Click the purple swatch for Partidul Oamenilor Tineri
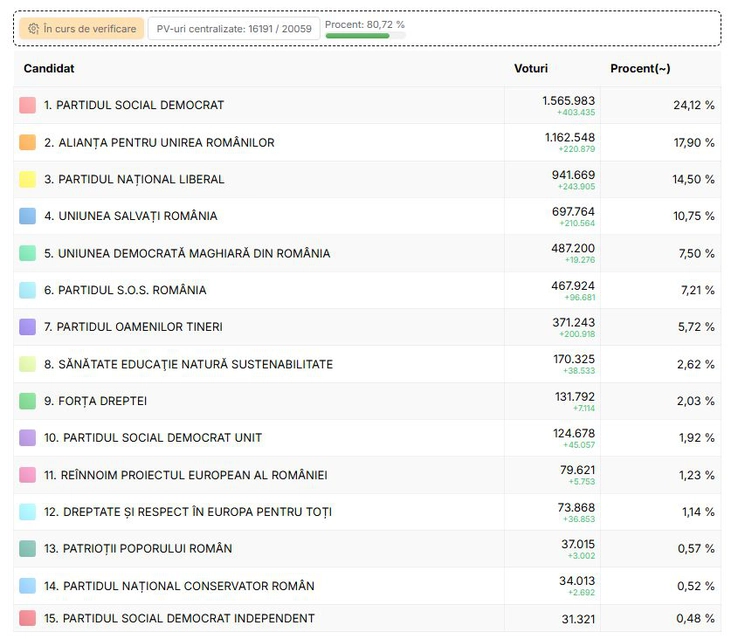Viewport: 738px width, 639px height. click(28, 327)
